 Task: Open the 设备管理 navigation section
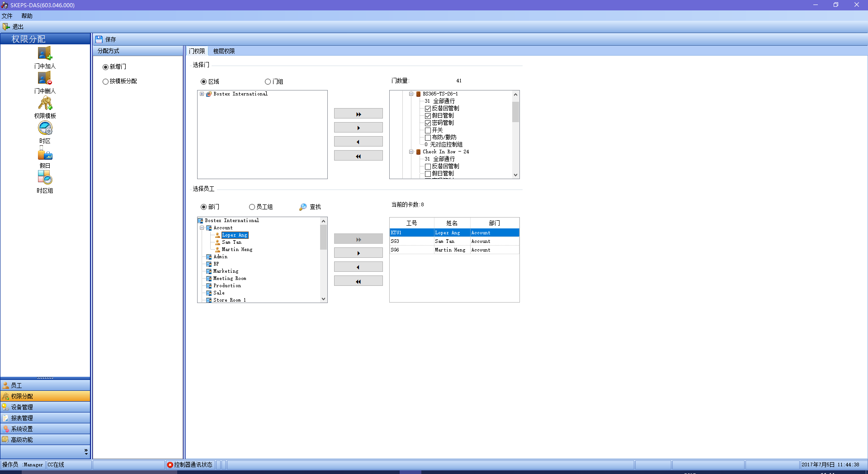click(22, 407)
